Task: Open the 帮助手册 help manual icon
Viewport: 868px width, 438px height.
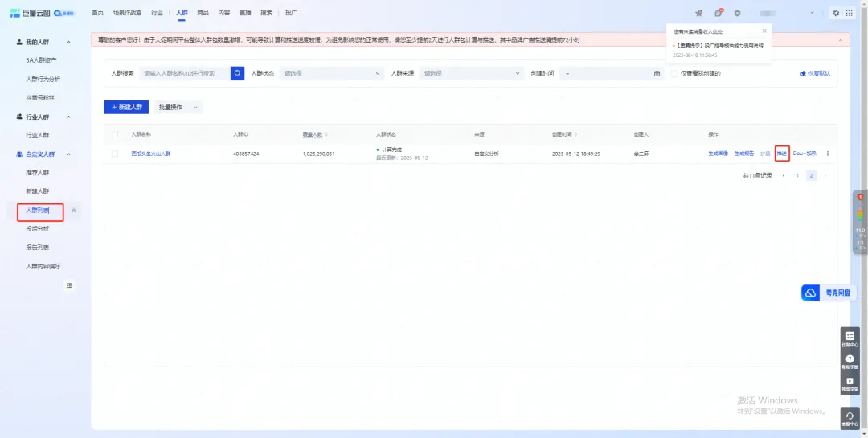Action: pos(850,362)
